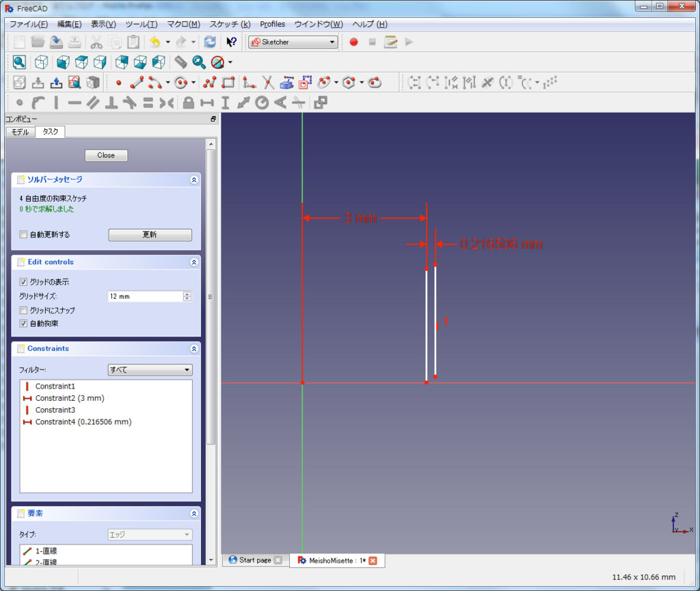
Task: Select Constraint2 (3 mm) in list
Action: [70, 398]
